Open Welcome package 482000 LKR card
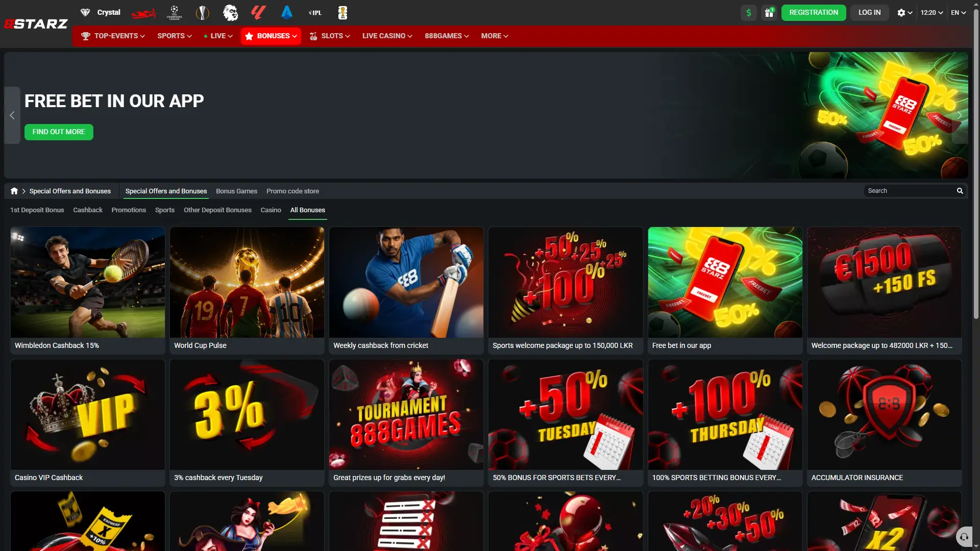The height and width of the screenshot is (551, 980). [884, 291]
